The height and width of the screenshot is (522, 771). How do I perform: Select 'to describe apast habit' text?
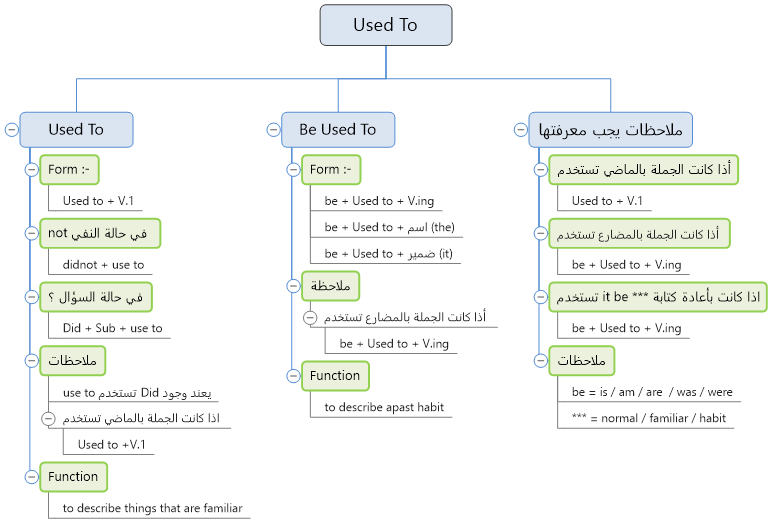[384, 407]
